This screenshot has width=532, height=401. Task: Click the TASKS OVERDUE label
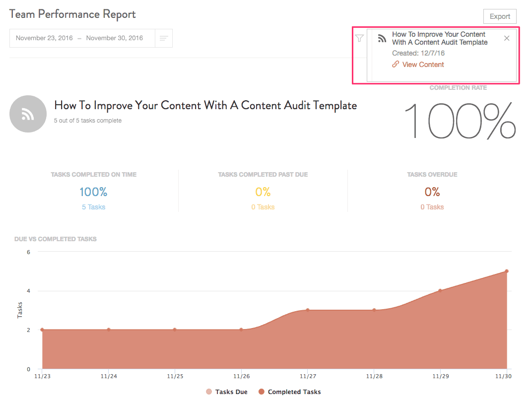(x=432, y=174)
